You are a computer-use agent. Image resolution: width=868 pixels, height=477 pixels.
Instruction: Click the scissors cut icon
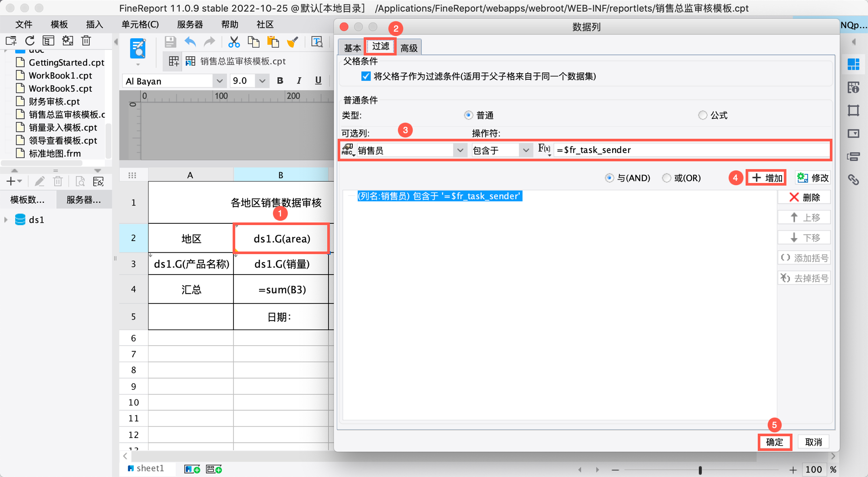pyautogui.click(x=234, y=42)
